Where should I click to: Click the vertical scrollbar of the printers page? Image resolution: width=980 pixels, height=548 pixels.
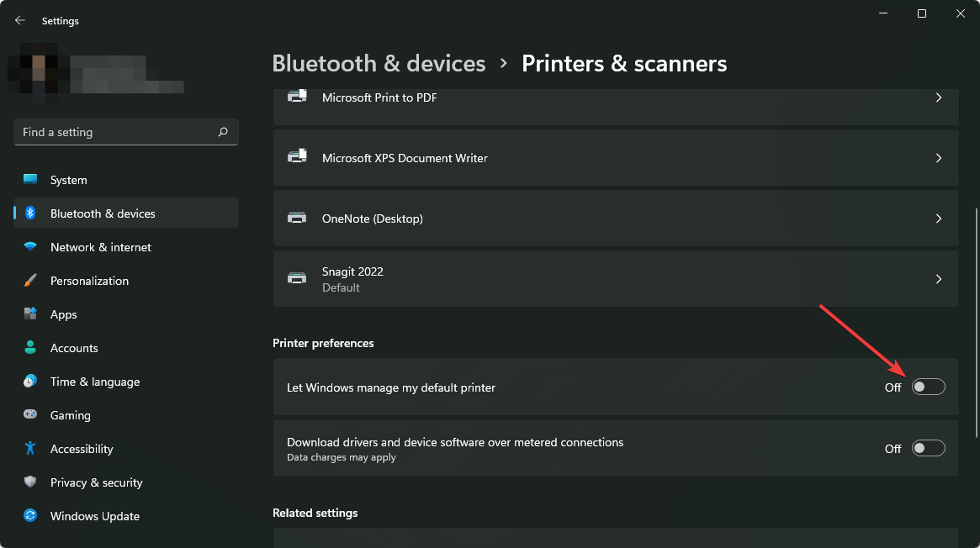[976, 323]
